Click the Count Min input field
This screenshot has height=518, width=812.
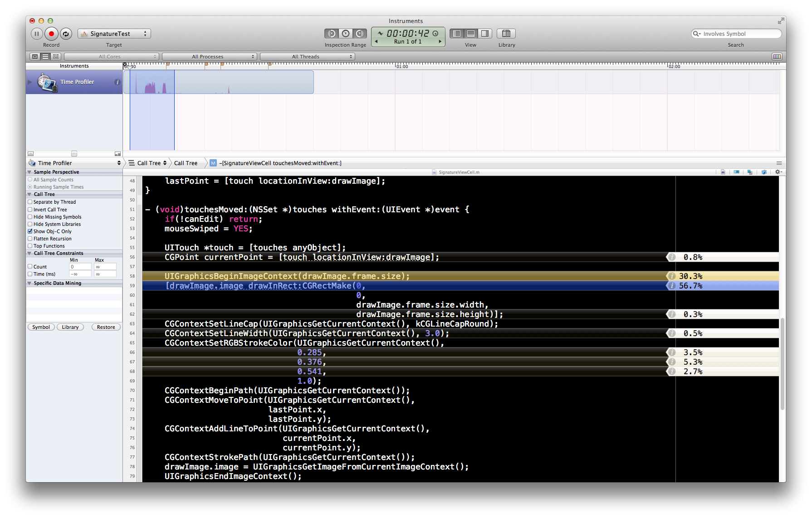pos(80,267)
